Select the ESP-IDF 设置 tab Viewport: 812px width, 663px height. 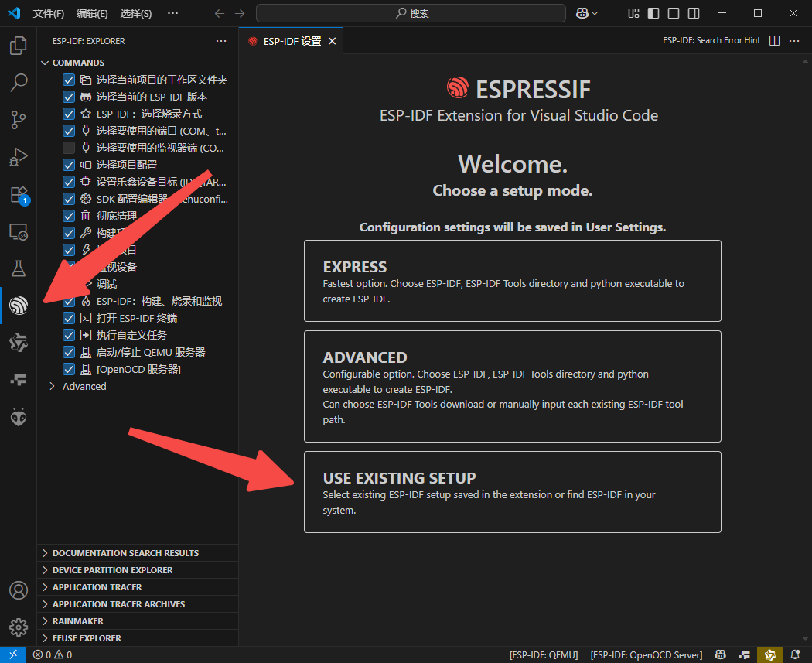[x=292, y=40]
